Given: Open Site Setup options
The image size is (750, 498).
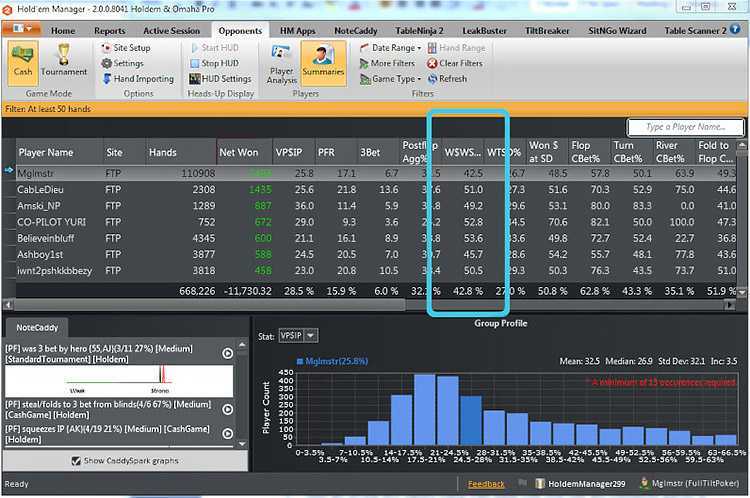Looking at the screenshot, I should 126,48.
